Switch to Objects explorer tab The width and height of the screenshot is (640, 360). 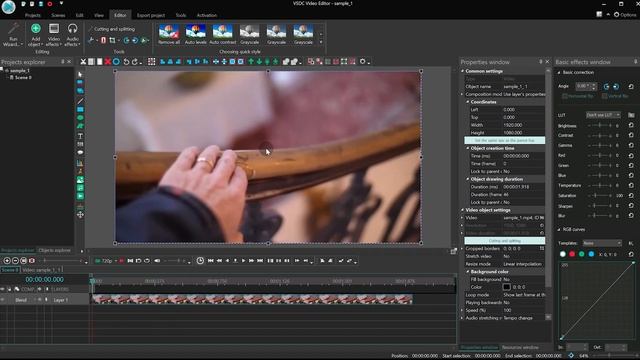pos(55,250)
